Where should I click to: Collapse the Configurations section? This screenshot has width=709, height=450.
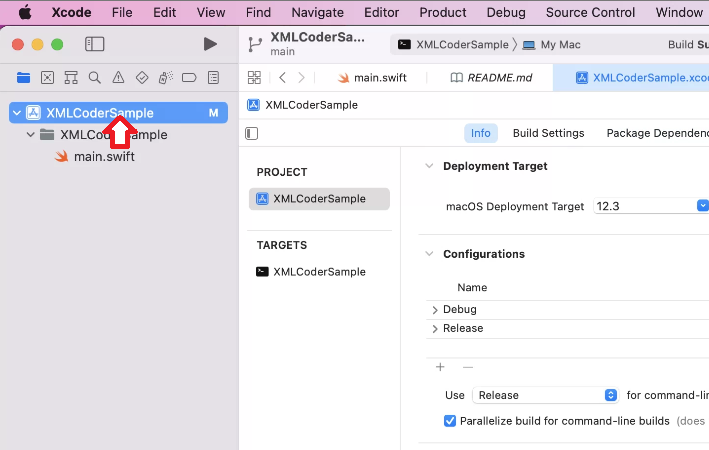429,254
